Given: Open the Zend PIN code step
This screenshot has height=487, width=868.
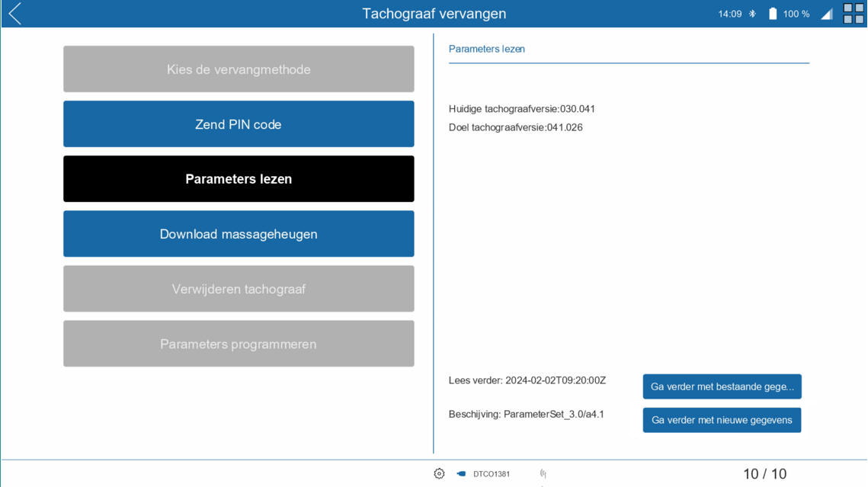Looking at the screenshot, I should (x=239, y=124).
